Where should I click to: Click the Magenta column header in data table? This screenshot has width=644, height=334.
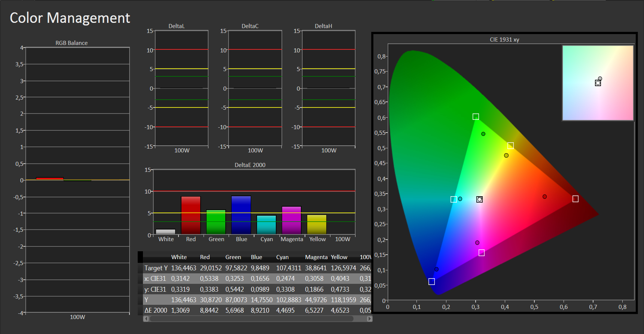click(x=316, y=257)
